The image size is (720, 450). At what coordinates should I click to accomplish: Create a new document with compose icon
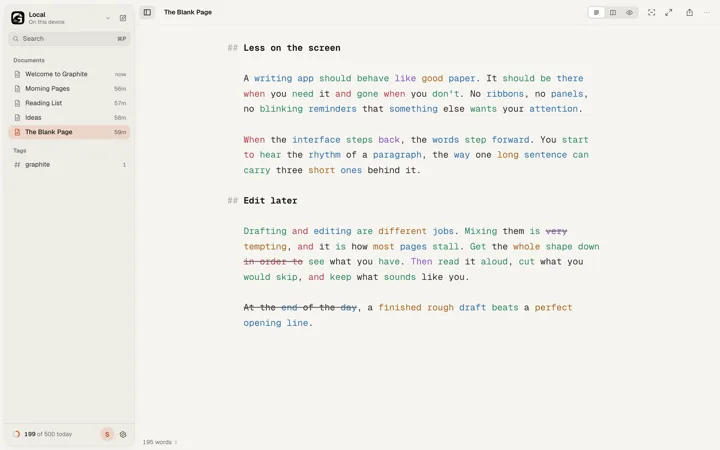pos(123,18)
